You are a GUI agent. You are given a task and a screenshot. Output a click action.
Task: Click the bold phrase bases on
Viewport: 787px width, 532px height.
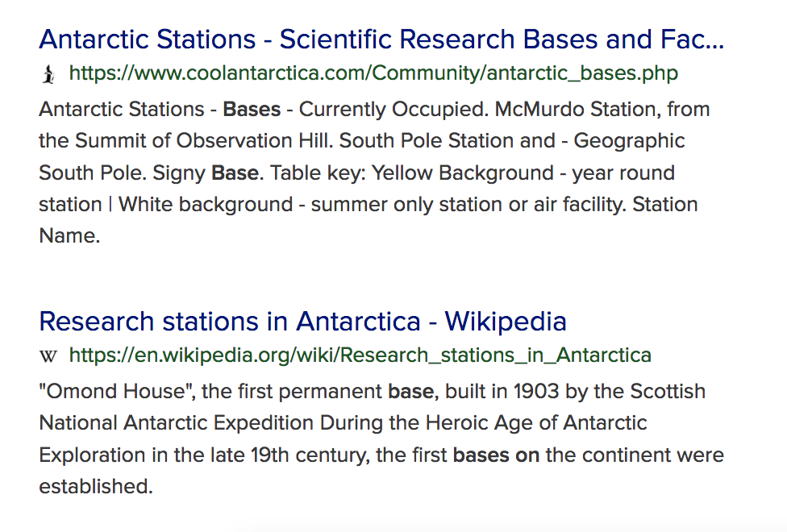click(496, 455)
